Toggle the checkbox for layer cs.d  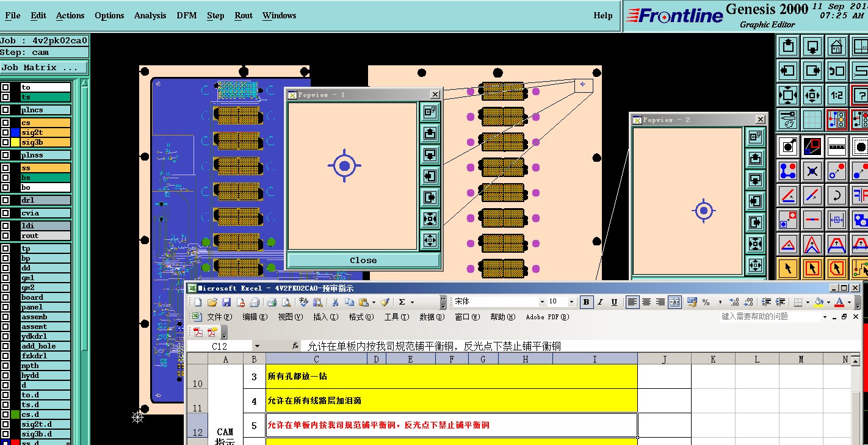click(5, 414)
